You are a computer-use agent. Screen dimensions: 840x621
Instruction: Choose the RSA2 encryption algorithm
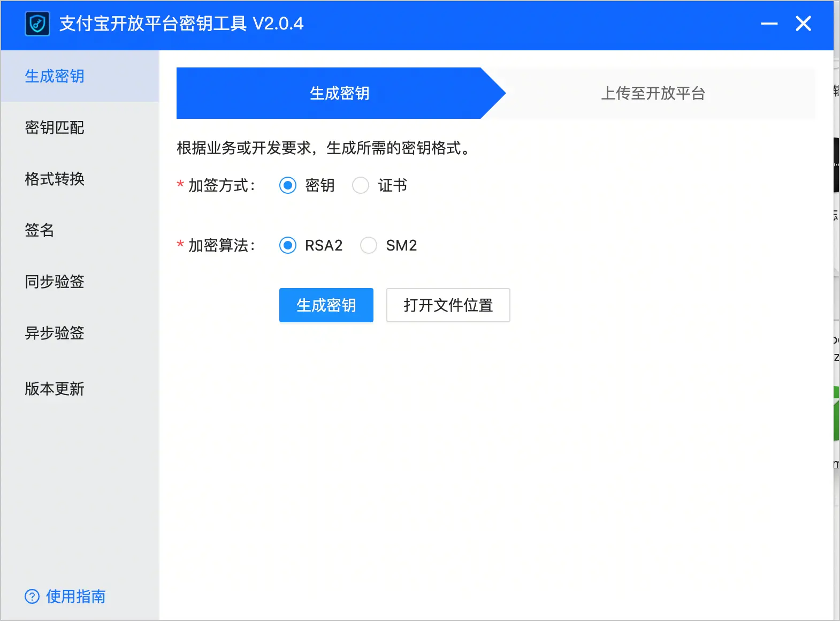(288, 245)
